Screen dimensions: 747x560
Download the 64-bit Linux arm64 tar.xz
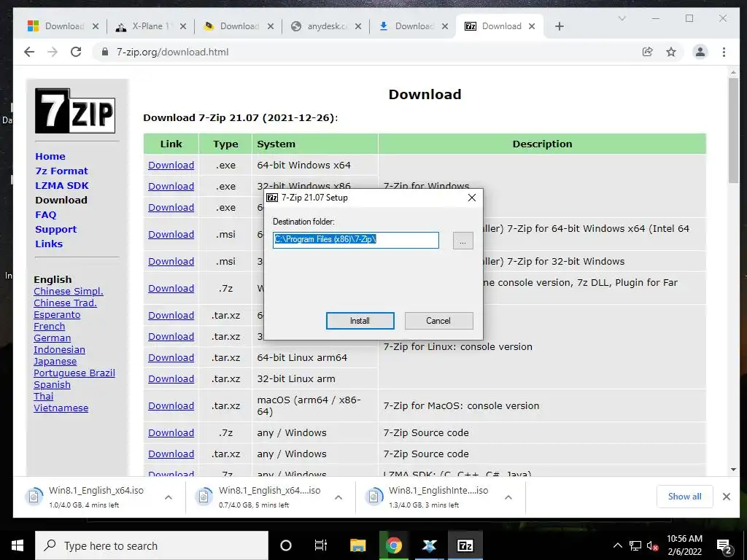click(171, 357)
